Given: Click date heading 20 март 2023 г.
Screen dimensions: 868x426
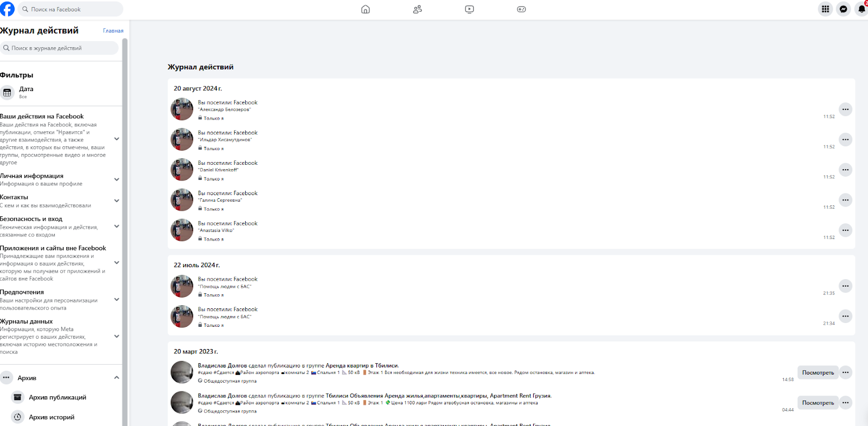Looking at the screenshot, I should point(195,352).
